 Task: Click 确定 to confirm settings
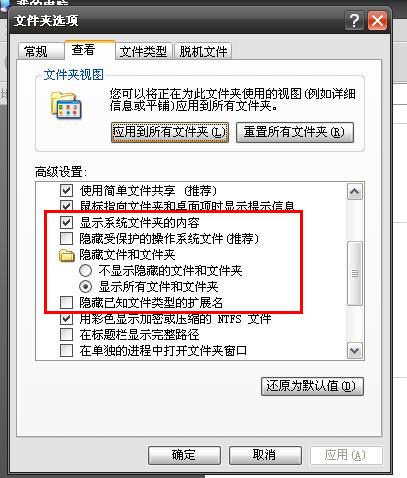(184, 455)
